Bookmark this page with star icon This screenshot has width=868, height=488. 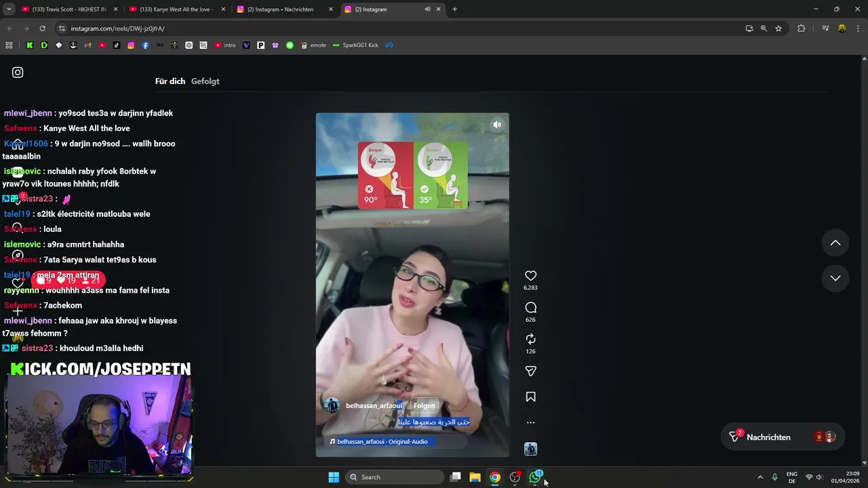(x=778, y=28)
